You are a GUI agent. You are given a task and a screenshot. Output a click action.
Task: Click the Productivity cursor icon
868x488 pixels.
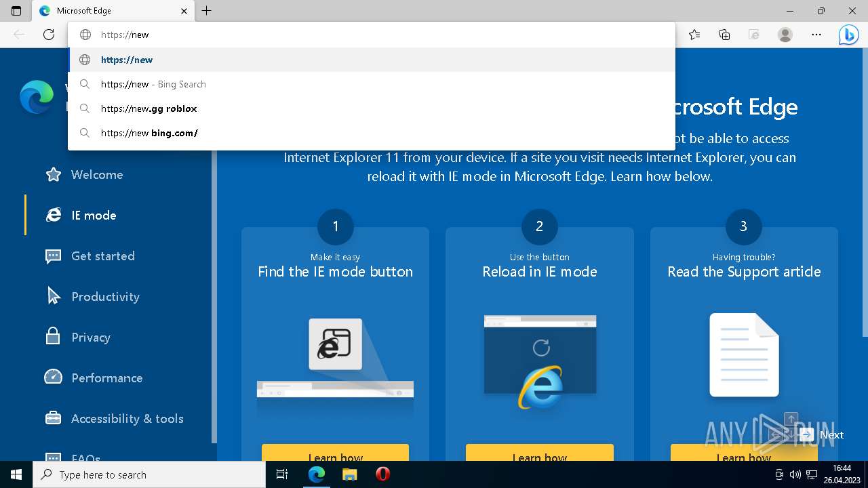coord(54,296)
